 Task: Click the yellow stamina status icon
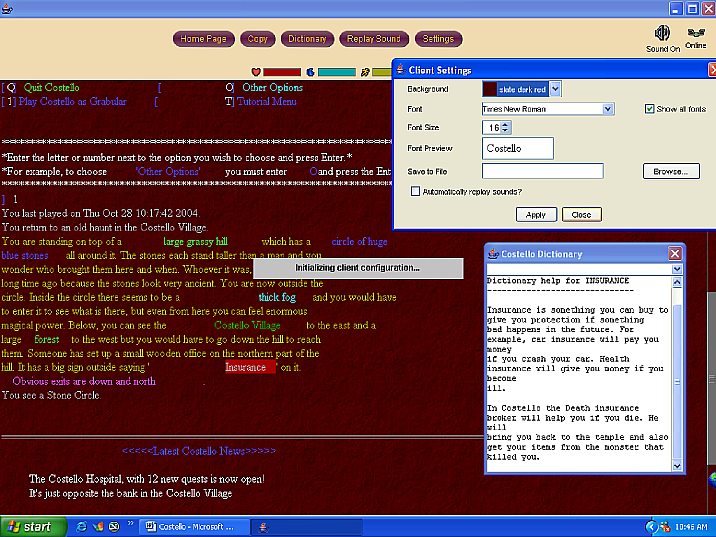point(365,72)
